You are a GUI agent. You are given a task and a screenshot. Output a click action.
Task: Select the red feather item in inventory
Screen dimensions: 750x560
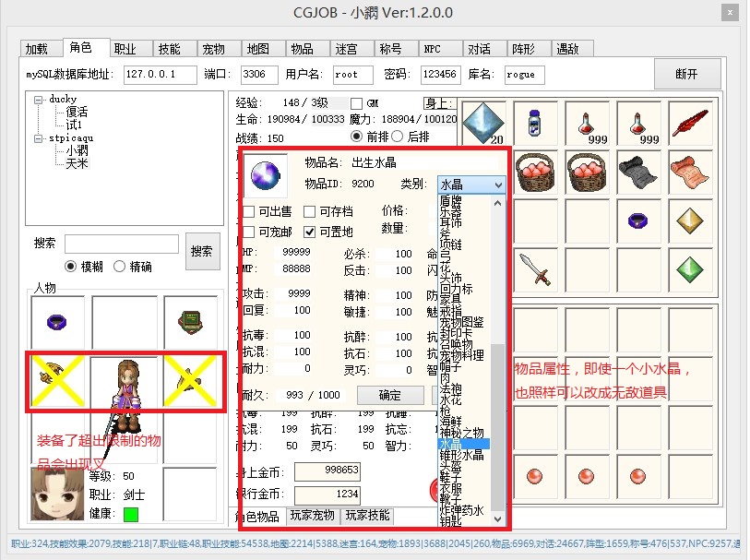coord(693,123)
